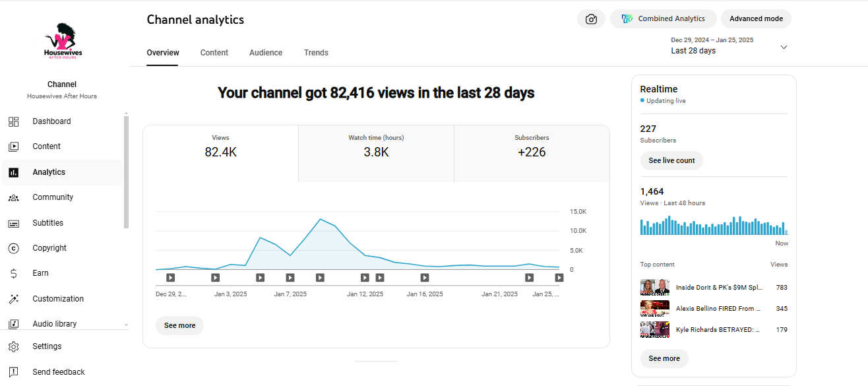Viewport: 868px width, 386px height.
Task: Select the Views 82.4K metric card
Action: [221, 153]
